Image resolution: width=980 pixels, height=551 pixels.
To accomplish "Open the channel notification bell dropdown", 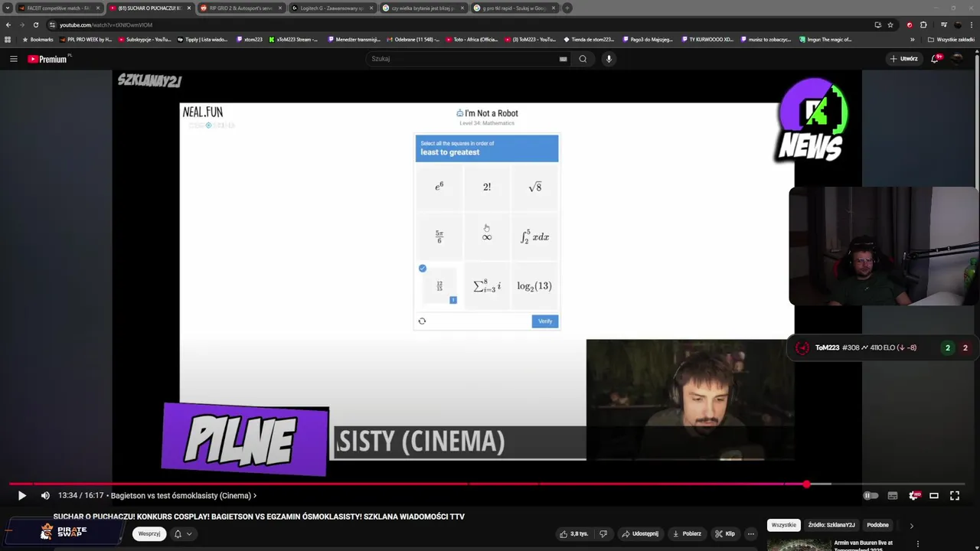I will 182,533.
